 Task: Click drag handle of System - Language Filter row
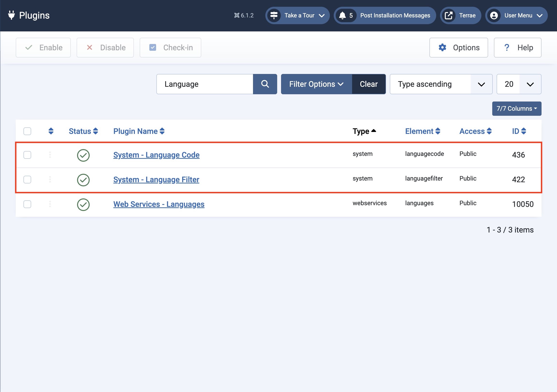click(50, 179)
